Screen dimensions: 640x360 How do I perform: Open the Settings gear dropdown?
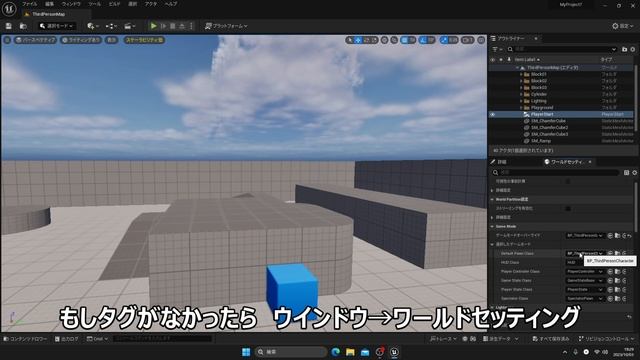(x=623, y=26)
